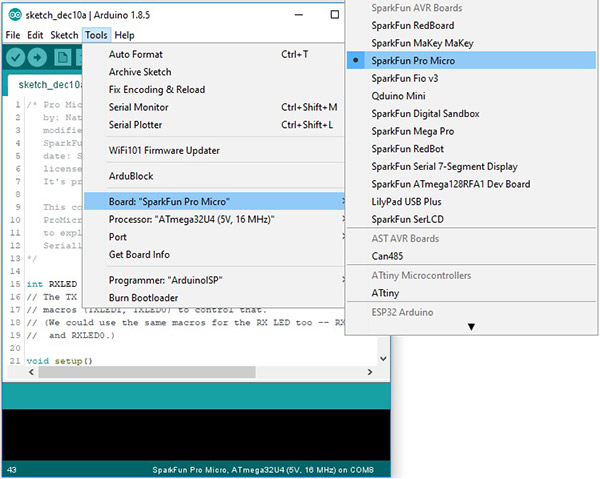Viewport: 600px width, 479px height.
Task: Open the Help menu
Action: [124, 35]
